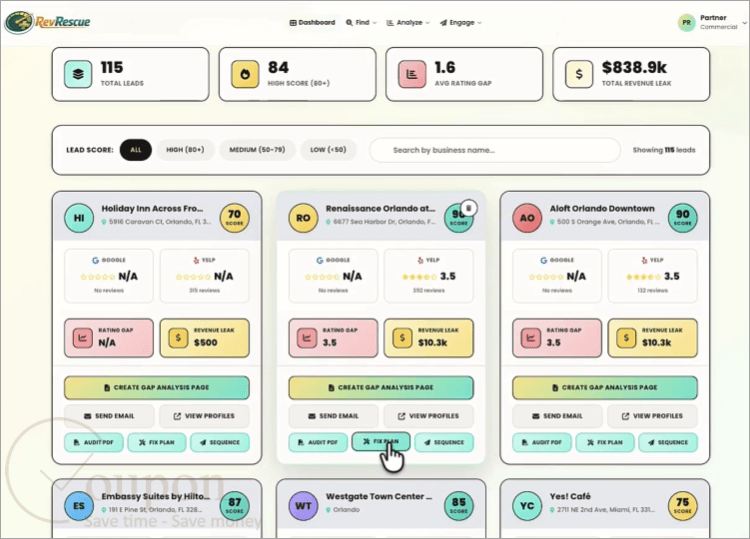Click Revenue Leak $10.3k tile on Aloft card

coord(652,338)
